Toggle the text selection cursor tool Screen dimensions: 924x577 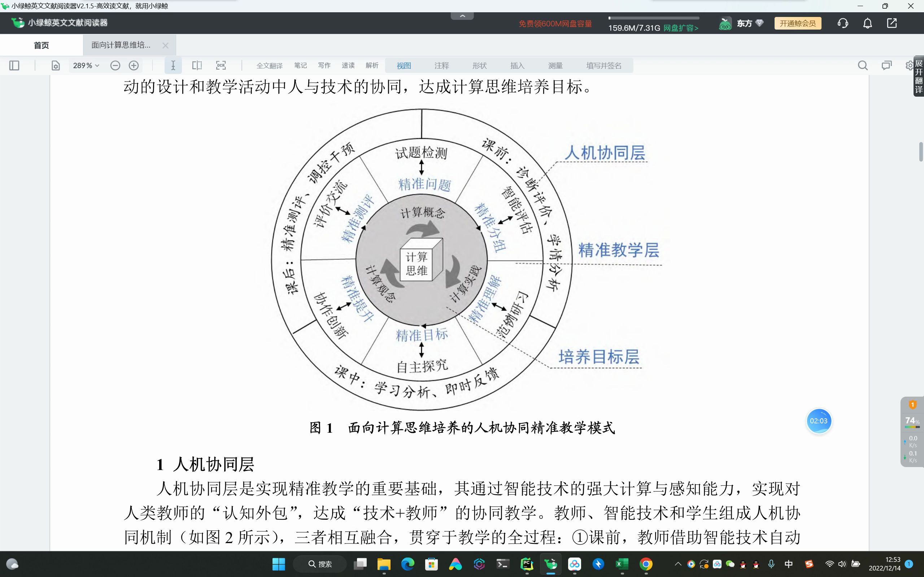[x=173, y=66]
